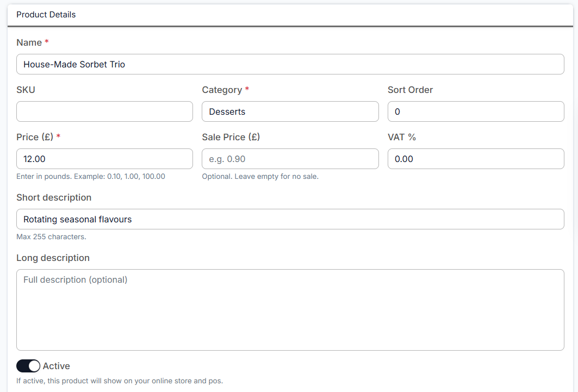Click the Name field label
Screen dimensions: 578x392
[x=29, y=42]
